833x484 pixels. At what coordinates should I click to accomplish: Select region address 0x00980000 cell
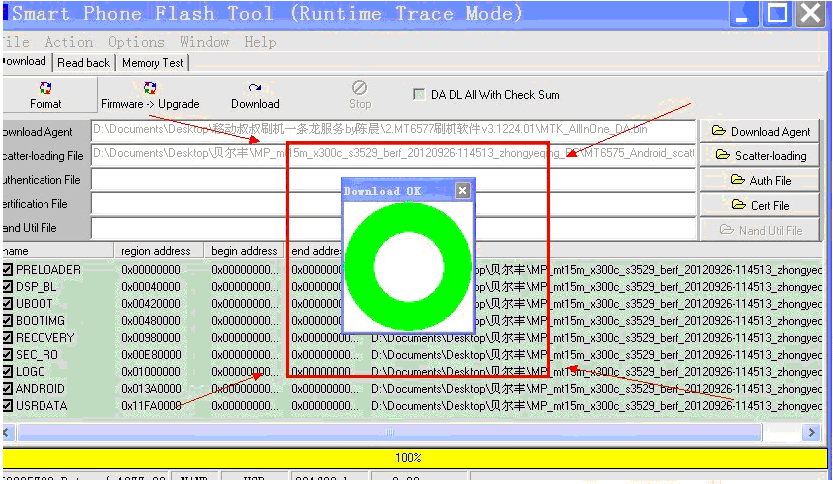coord(151,337)
